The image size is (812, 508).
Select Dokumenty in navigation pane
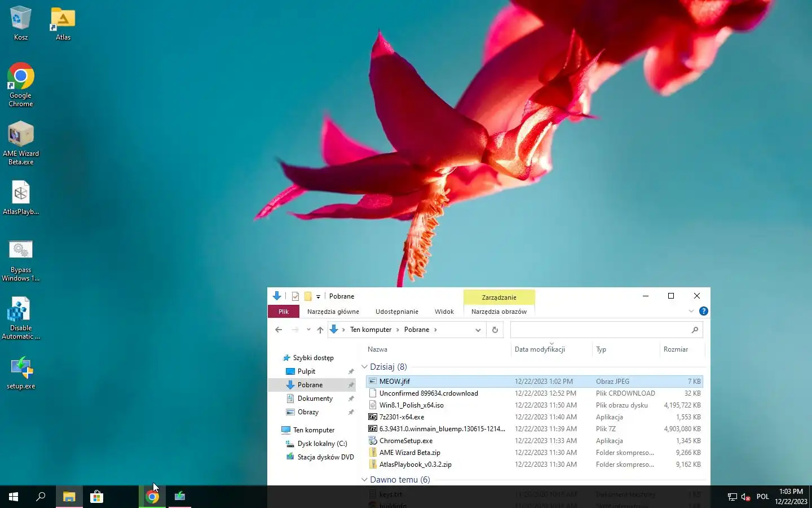coord(315,398)
